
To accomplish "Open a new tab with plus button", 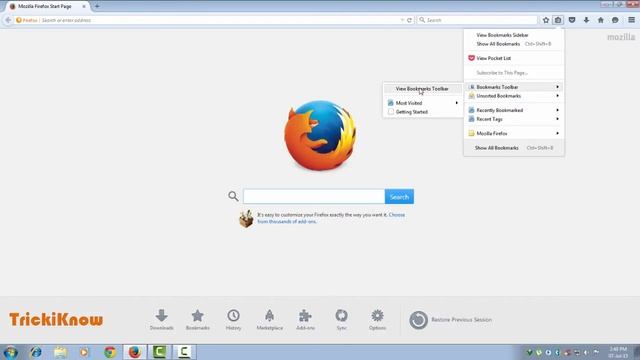I will point(97,7).
